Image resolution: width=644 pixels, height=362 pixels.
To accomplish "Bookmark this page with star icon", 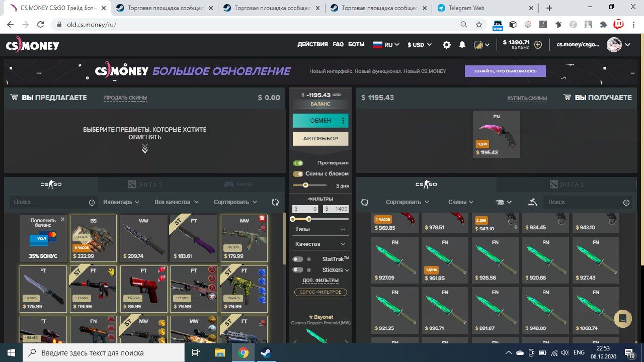I will [x=479, y=24].
